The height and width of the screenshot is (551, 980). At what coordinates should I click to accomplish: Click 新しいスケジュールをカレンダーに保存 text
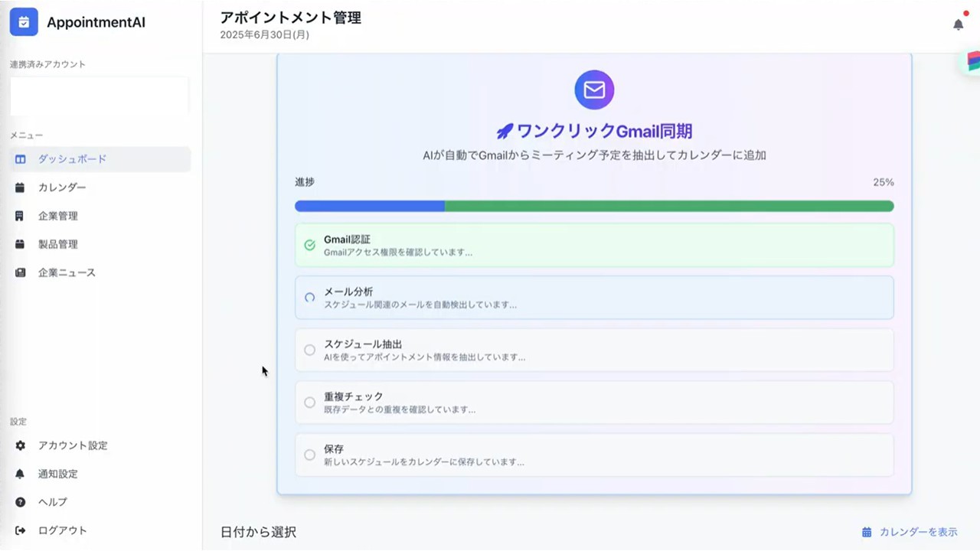point(424,462)
